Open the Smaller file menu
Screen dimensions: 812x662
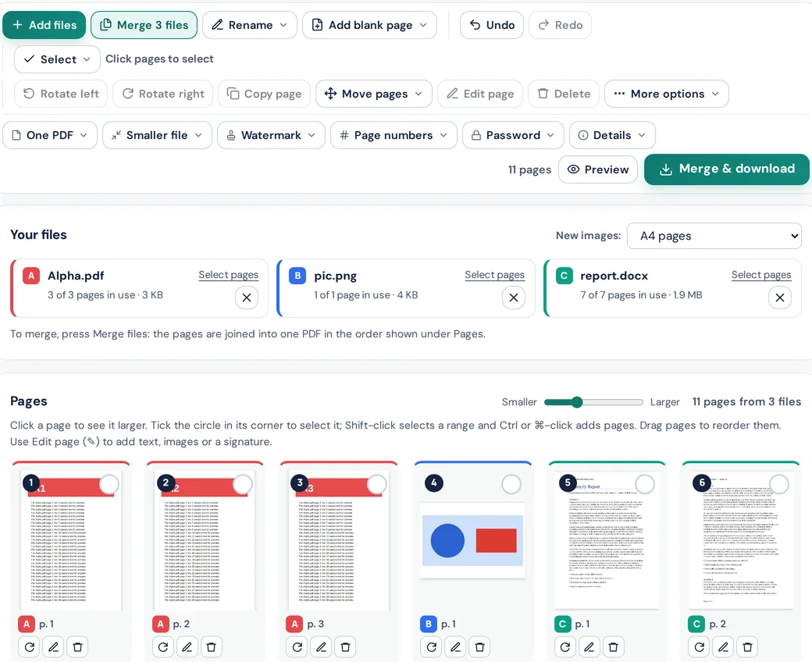(157, 135)
